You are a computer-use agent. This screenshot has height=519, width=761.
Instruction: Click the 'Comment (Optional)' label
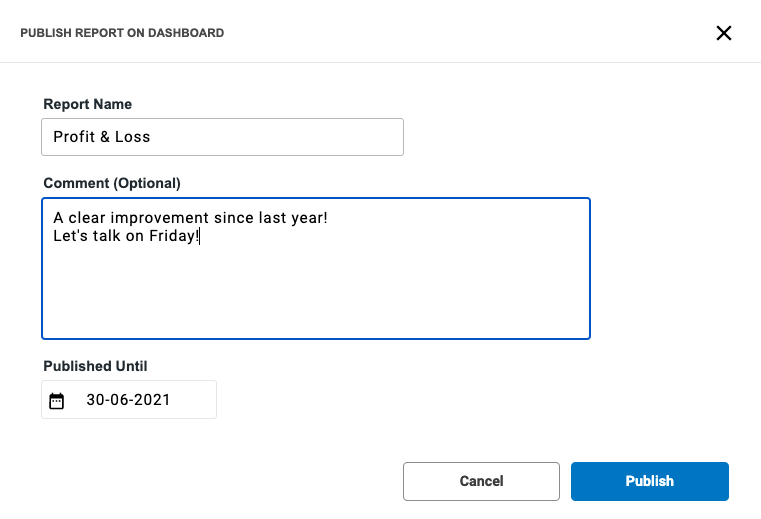click(x=112, y=183)
